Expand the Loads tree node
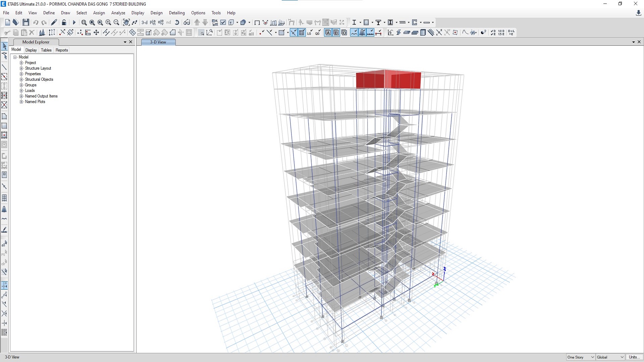The image size is (644, 362). click(21, 90)
